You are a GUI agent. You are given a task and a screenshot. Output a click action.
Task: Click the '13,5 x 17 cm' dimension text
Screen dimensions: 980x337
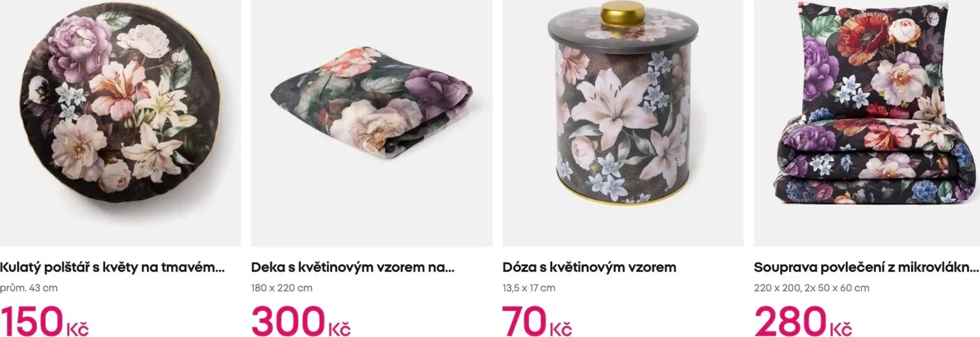pyautogui.click(x=529, y=288)
